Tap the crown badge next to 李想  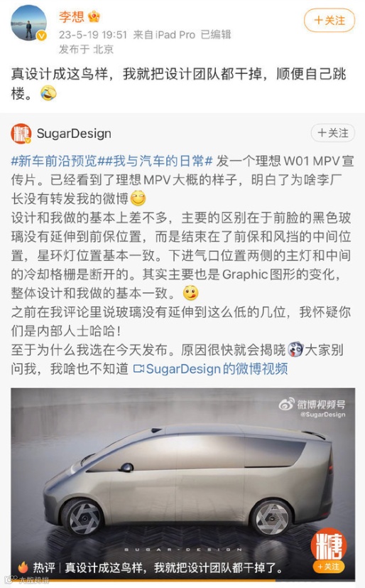tap(94, 16)
